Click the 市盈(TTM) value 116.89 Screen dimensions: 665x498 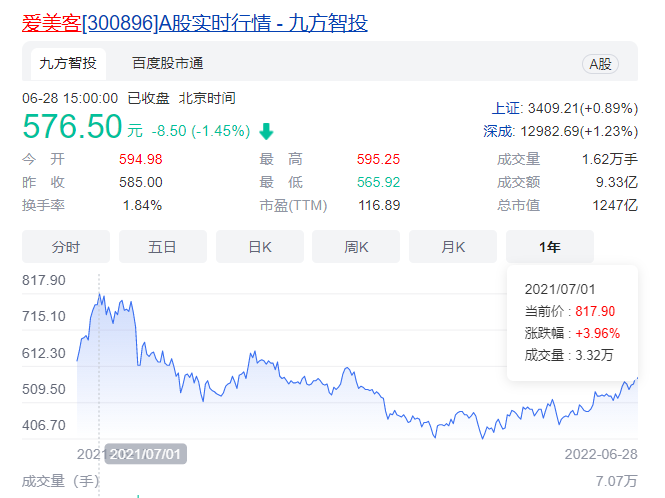pos(379,205)
